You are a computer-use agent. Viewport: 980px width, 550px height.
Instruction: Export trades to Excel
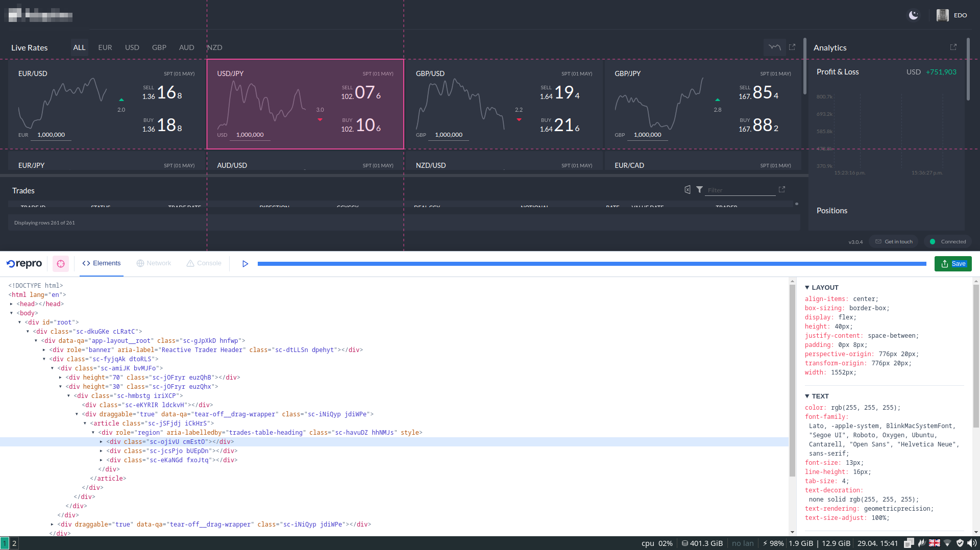click(687, 190)
